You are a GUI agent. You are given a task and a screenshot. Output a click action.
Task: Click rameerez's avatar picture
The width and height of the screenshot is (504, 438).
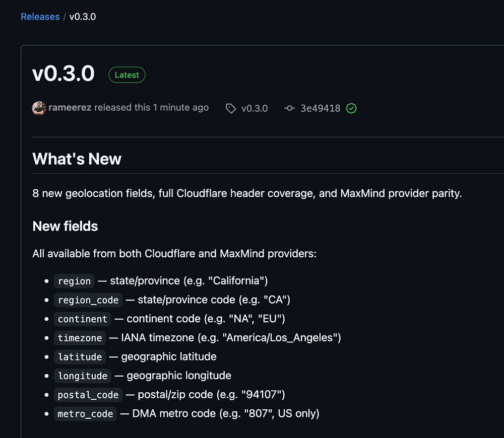[x=39, y=108]
